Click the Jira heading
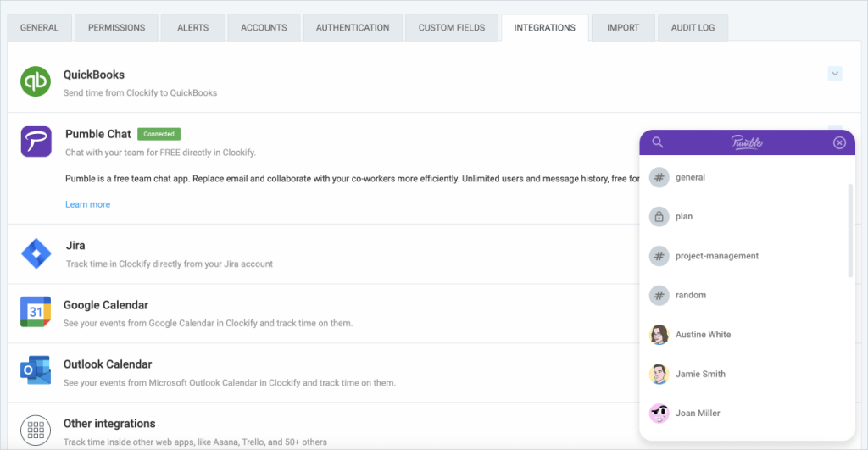868x450 pixels. click(x=75, y=246)
